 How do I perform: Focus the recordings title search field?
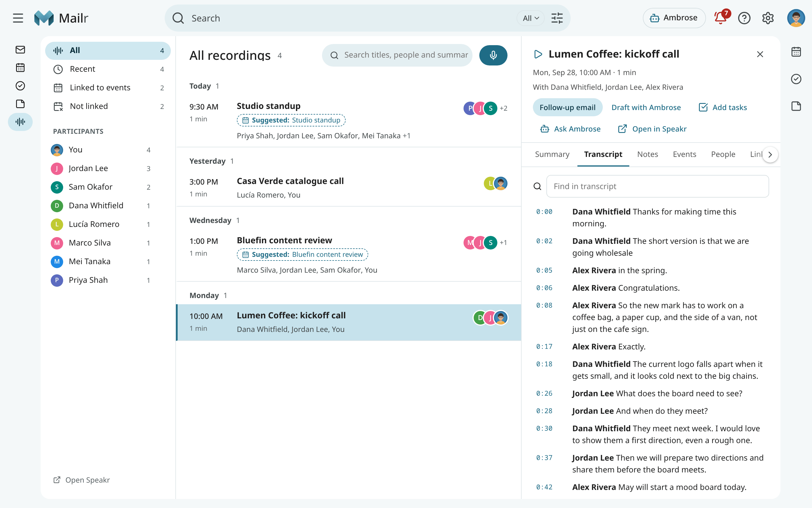(x=397, y=55)
